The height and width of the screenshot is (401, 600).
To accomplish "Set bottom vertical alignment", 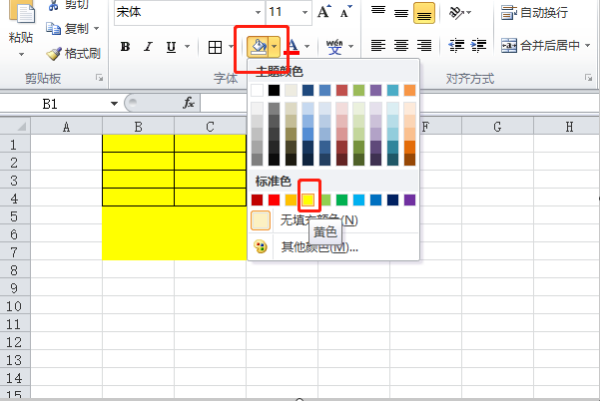I will (424, 13).
